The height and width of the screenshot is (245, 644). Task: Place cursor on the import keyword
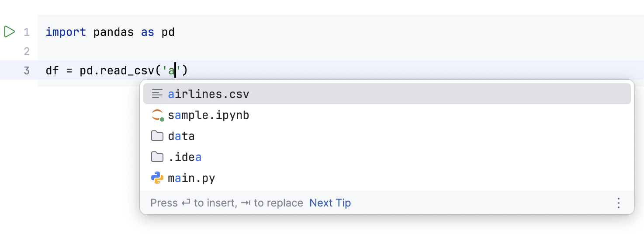coord(66,32)
